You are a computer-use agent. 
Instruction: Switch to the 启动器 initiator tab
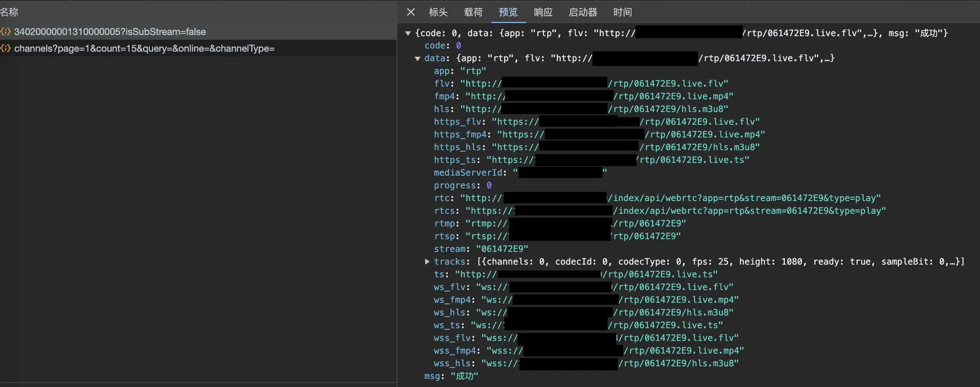coord(583,12)
